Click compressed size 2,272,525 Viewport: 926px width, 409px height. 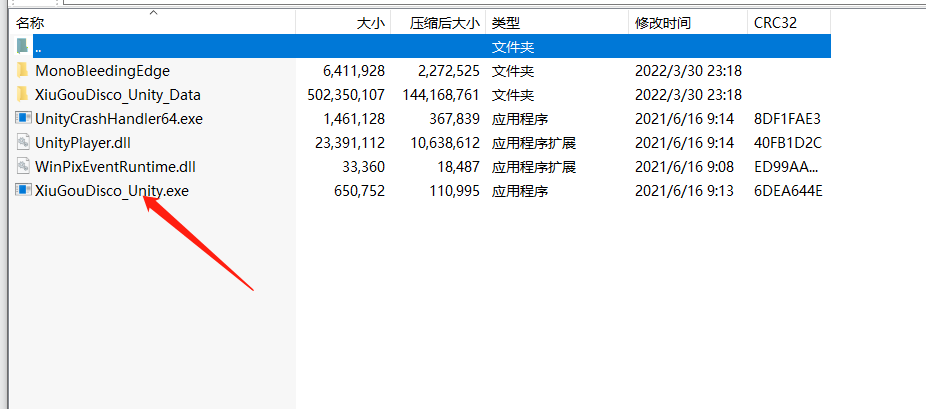click(x=448, y=71)
